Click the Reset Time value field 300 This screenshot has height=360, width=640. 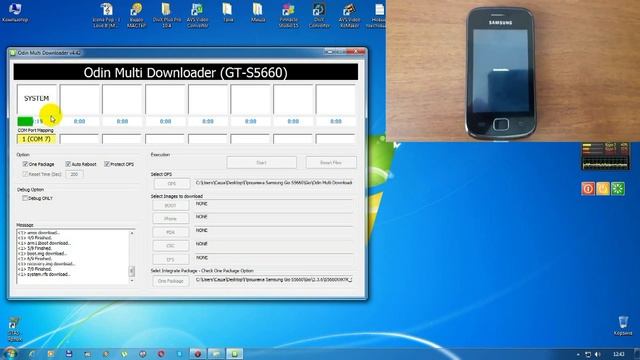74,174
